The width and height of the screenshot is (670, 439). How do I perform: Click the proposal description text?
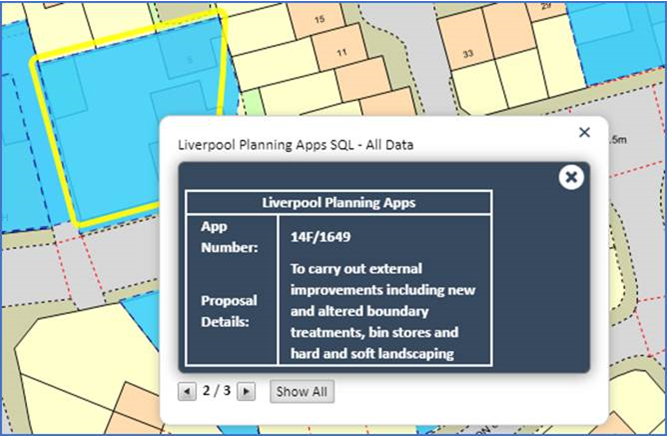click(383, 311)
